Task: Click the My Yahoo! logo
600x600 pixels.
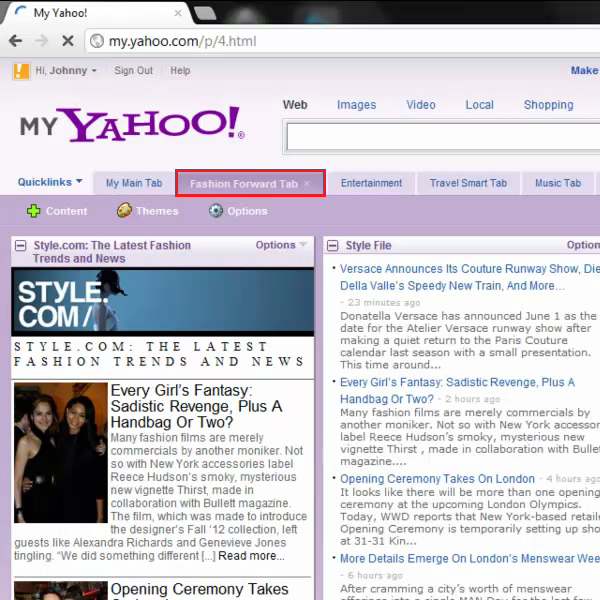Action: coord(132,124)
